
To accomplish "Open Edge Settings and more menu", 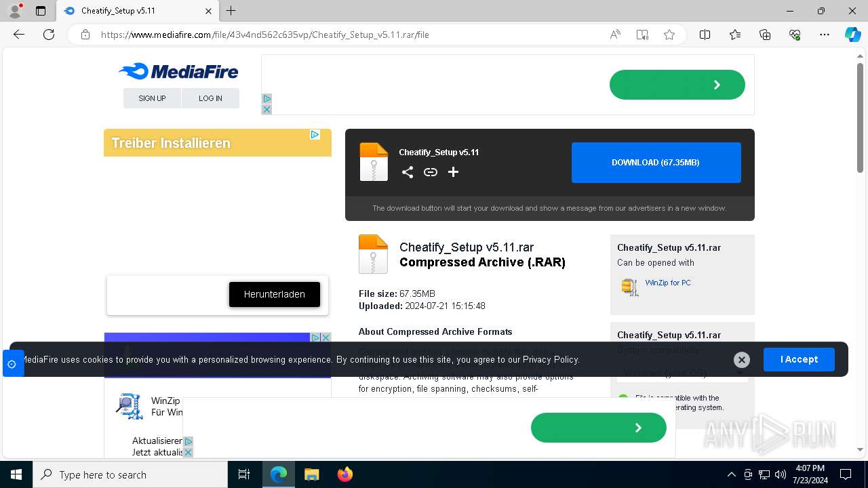I will (x=825, y=35).
